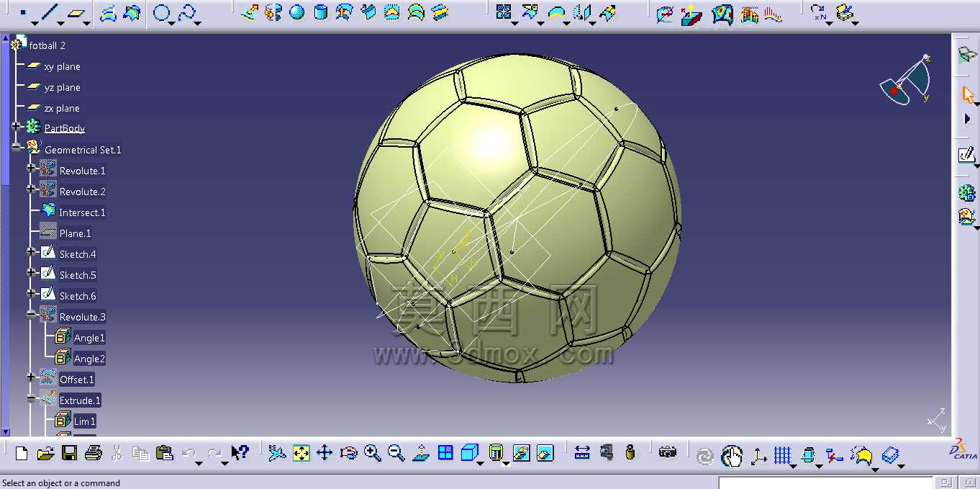Toggle the Fly mode airplane icon
The width and height of the screenshot is (980, 489).
277,453
